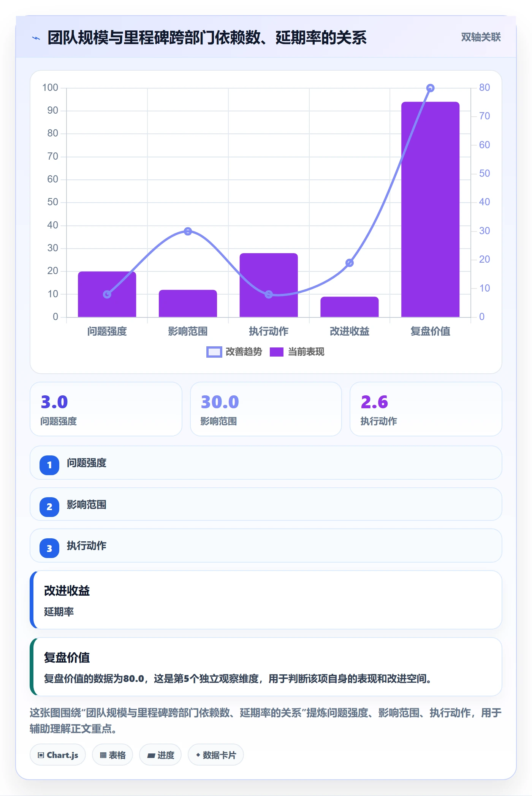Screen dimensions: 532x796
Task: Select the 影响范围 bar in chart
Action: (188, 303)
